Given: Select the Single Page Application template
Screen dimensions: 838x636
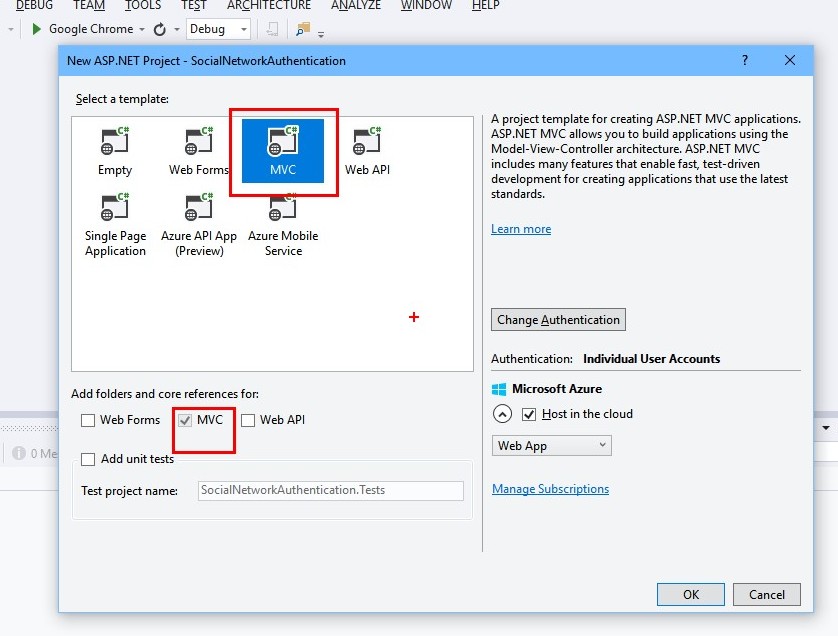Looking at the screenshot, I should (x=115, y=225).
